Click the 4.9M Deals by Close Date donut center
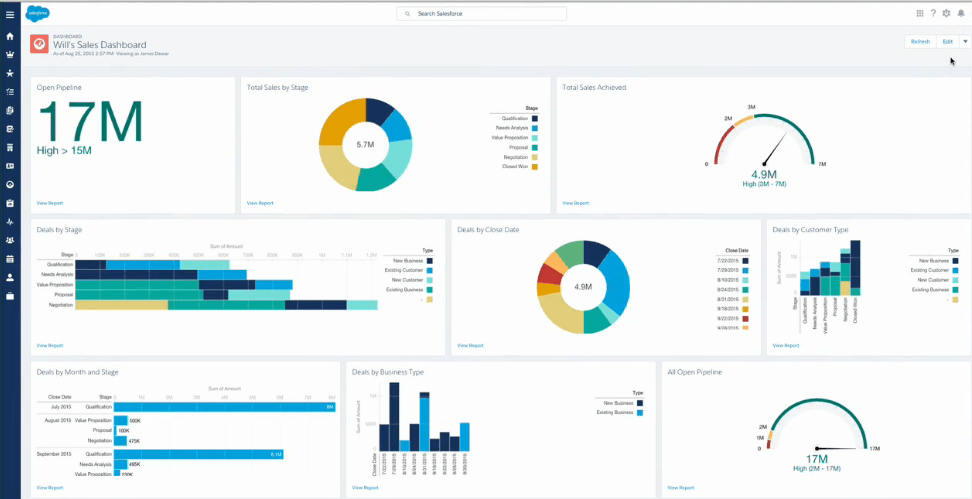This screenshot has height=499, width=972. click(x=583, y=287)
